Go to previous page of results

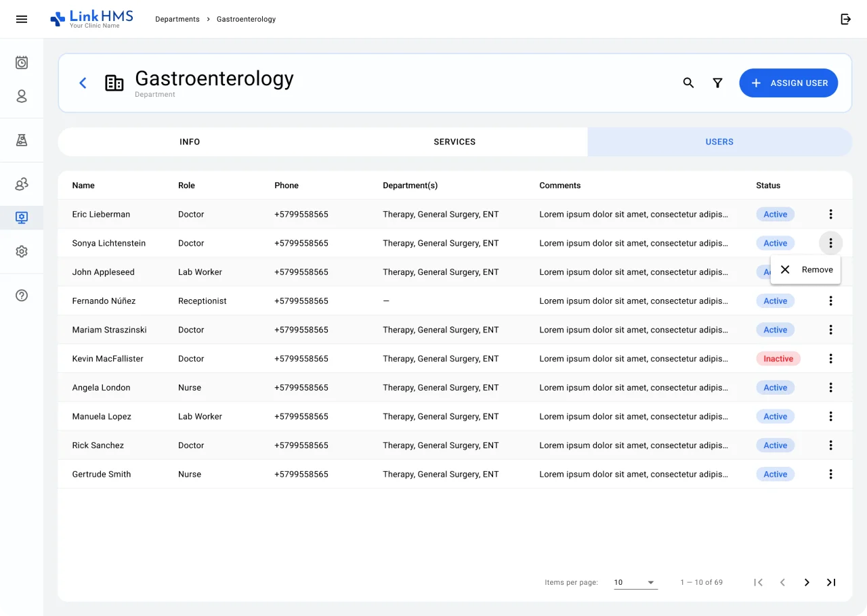coord(782,582)
